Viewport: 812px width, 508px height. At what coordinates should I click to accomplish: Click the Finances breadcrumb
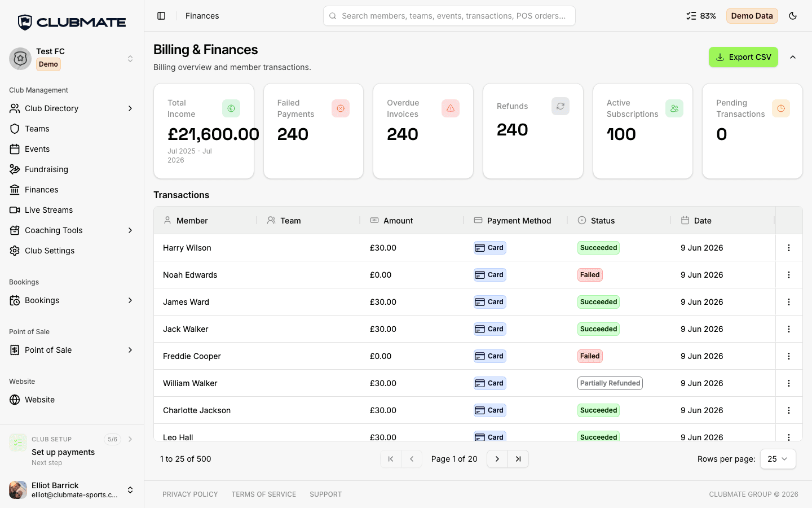click(x=202, y=16)
